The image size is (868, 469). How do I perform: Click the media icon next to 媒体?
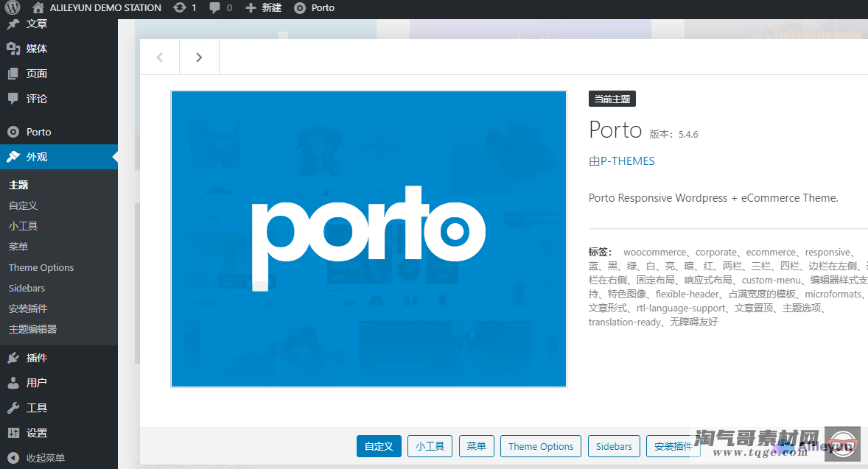[x=13, y=49]
